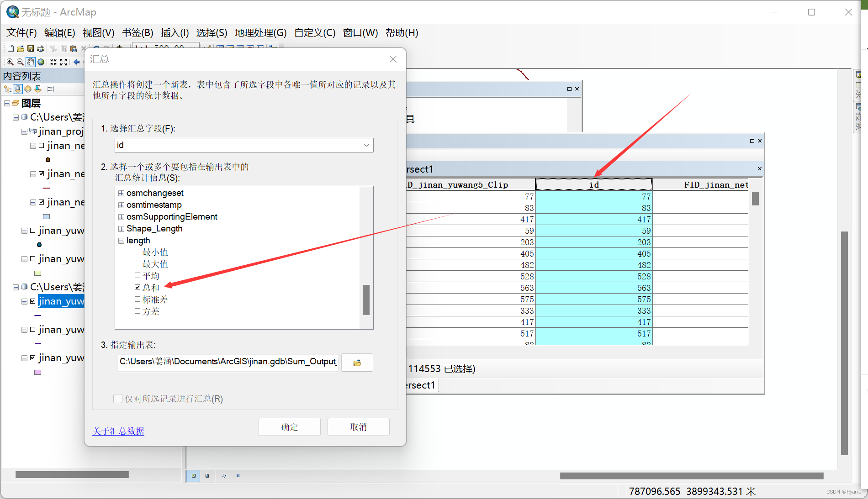Select the rsect1 tab below the table
Viewport: 868px width, 499px height.
tap(421, 385)
